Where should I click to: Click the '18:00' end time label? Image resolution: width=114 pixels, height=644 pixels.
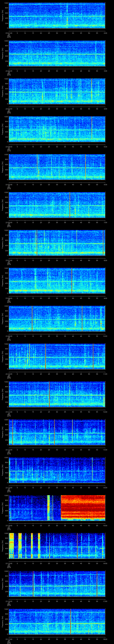(105, 639)
